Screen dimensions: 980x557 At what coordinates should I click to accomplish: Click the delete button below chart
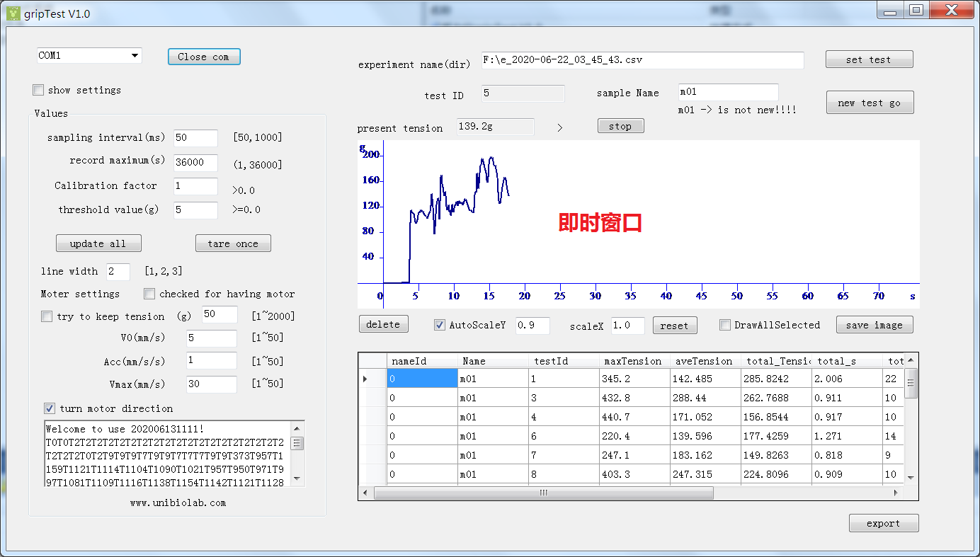[383, 324]
